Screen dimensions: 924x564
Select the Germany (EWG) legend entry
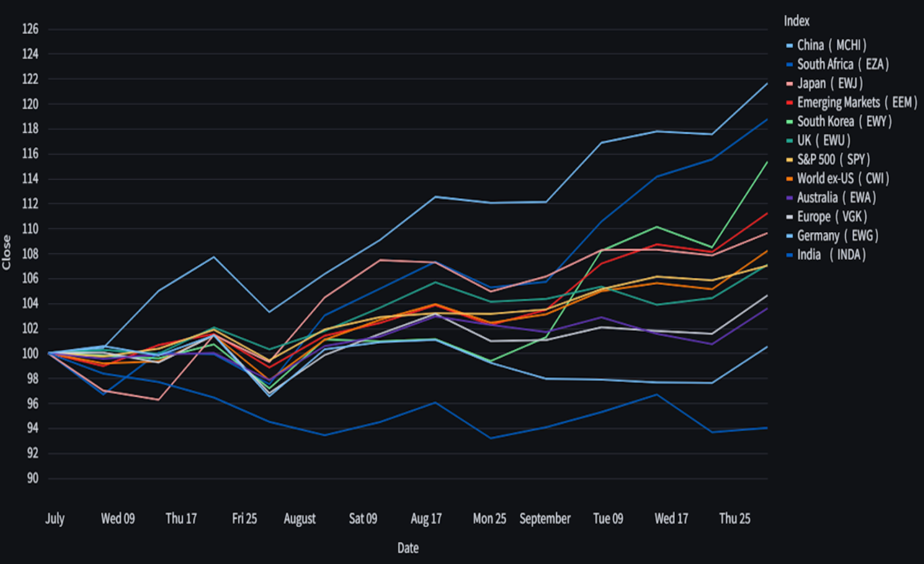pyautogui.click(x=837, y=236)
